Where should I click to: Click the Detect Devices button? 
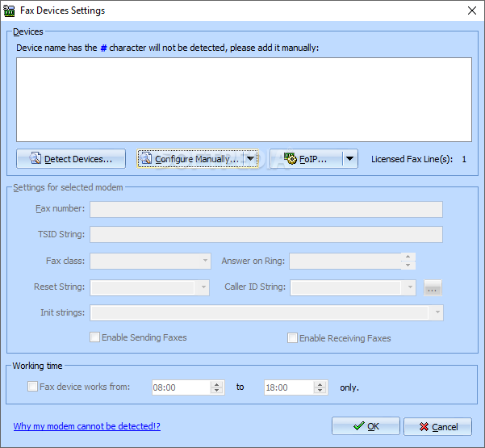coord(71,159)
